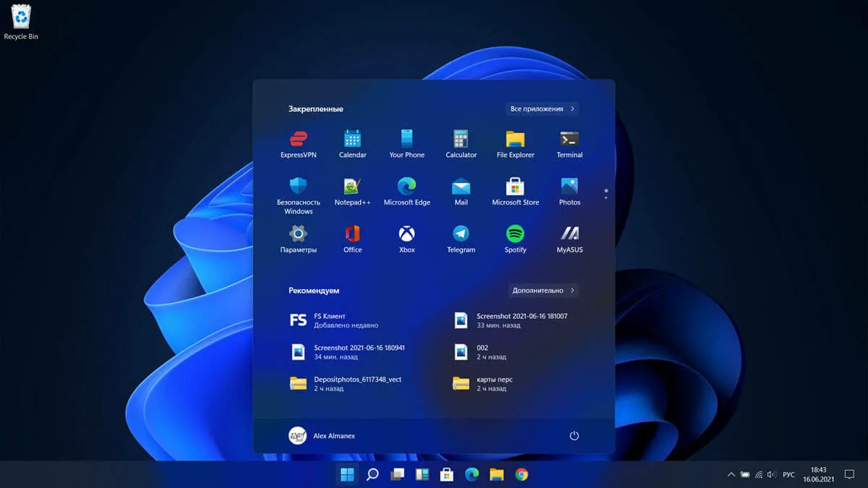Launch Notepad++ from pinned apps
This screenshot has height=488, width=868.
pyautogui.click(x=352, y=192)
